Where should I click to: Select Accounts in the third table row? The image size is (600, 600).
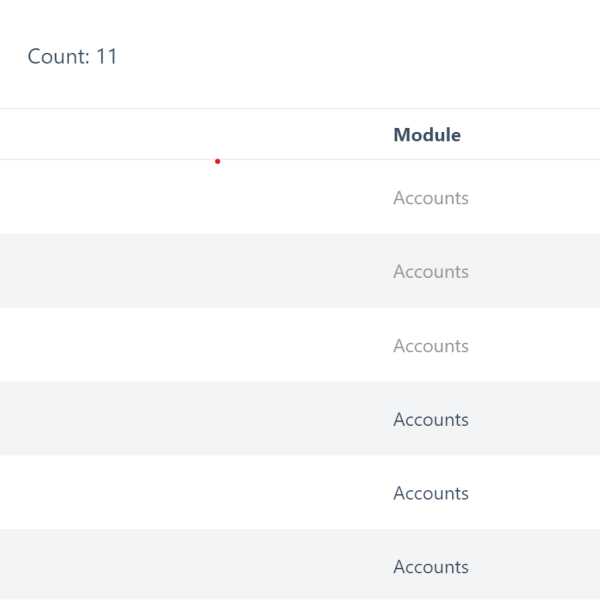coord(431,346)
